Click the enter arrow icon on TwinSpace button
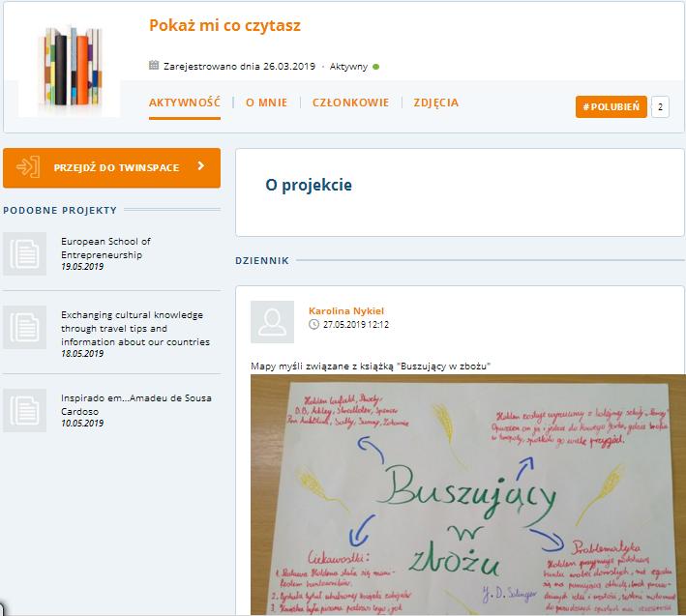 pyautogui.click(x=28, y=167)
